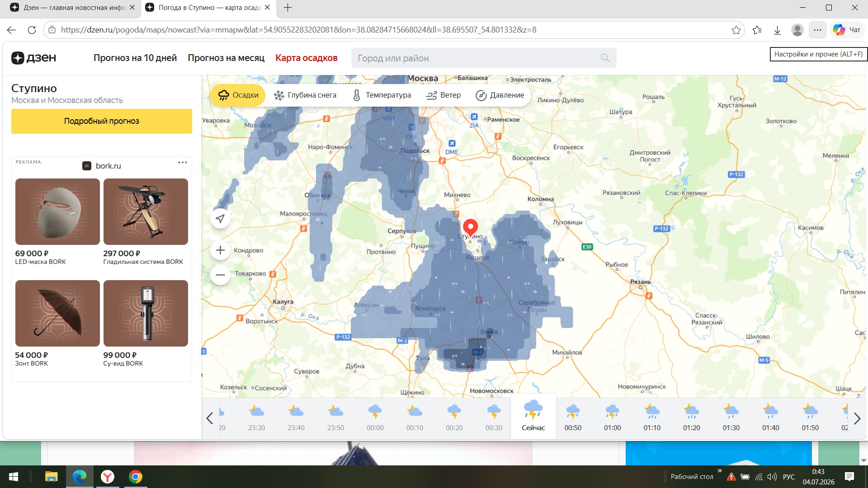This screenshot has width=868, height=488.
Task: Open the Гладильная система BORK image
Action: tap(146, 211)
